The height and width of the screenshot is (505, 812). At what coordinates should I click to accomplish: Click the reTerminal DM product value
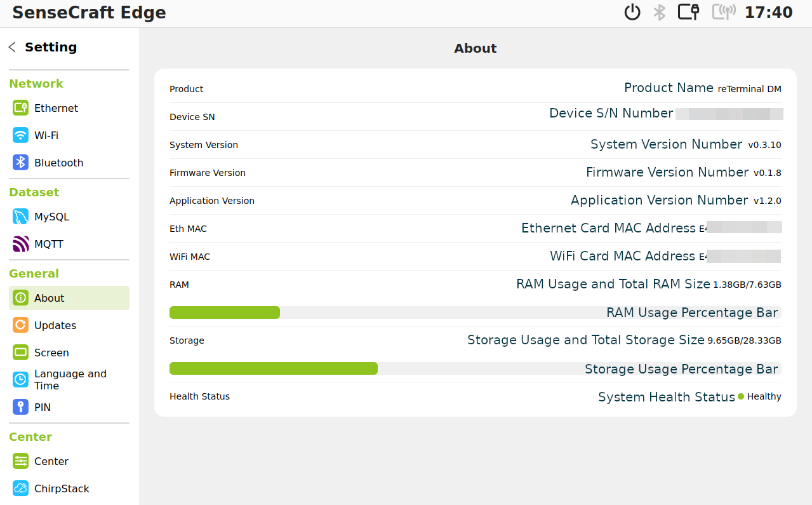click(750, 89)
